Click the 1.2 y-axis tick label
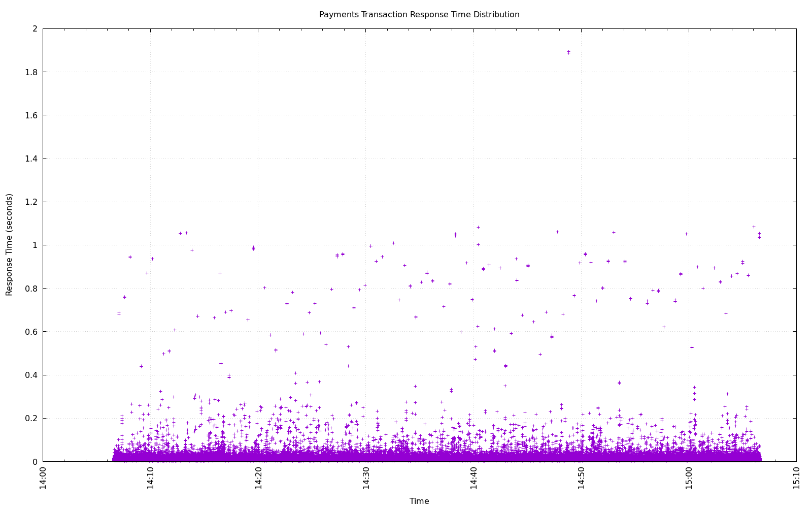Viewport: 812px width, 508px height. tap(31, 202)
